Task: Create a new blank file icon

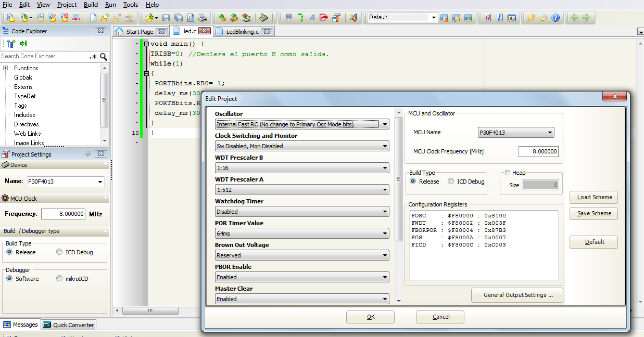Action: pos(93,18)
